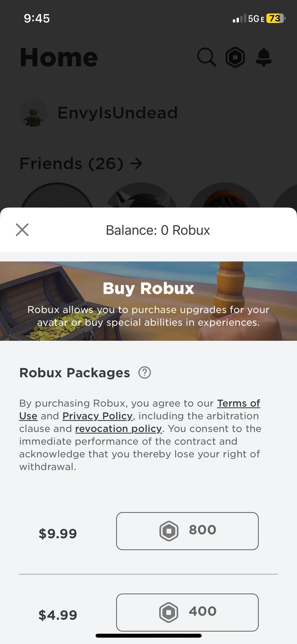Image resolution: width=297 pixels, height=644 pixels.
Task: Open the Privacy Policy link
Action: [97, 416]
